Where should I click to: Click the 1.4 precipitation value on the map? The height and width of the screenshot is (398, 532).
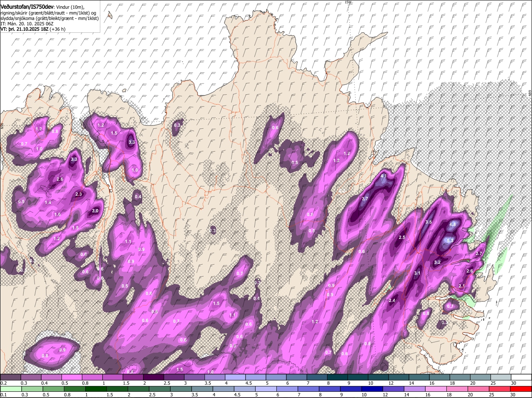pos(48,203)
